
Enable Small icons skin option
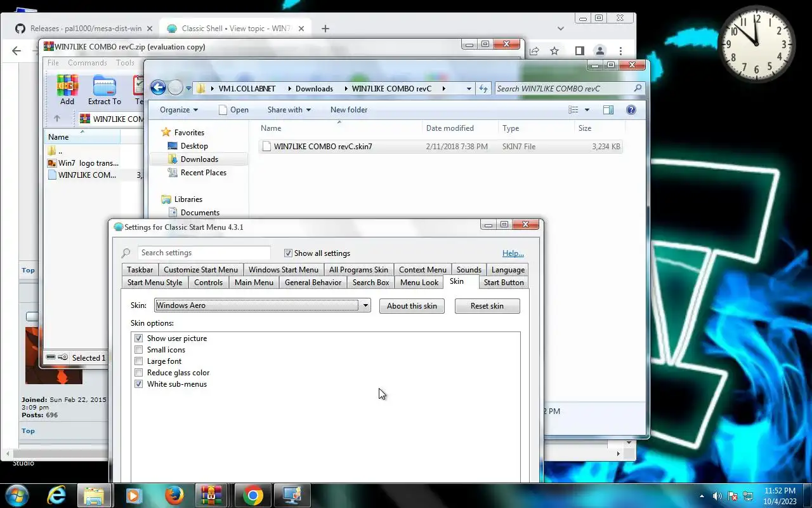tap(139, 350)
